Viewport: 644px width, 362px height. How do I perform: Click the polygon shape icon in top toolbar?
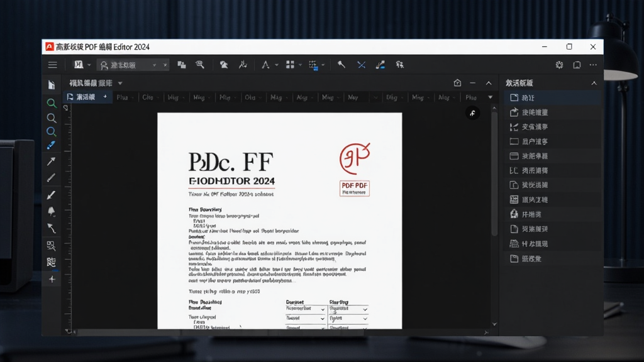(x=223, y=65)
